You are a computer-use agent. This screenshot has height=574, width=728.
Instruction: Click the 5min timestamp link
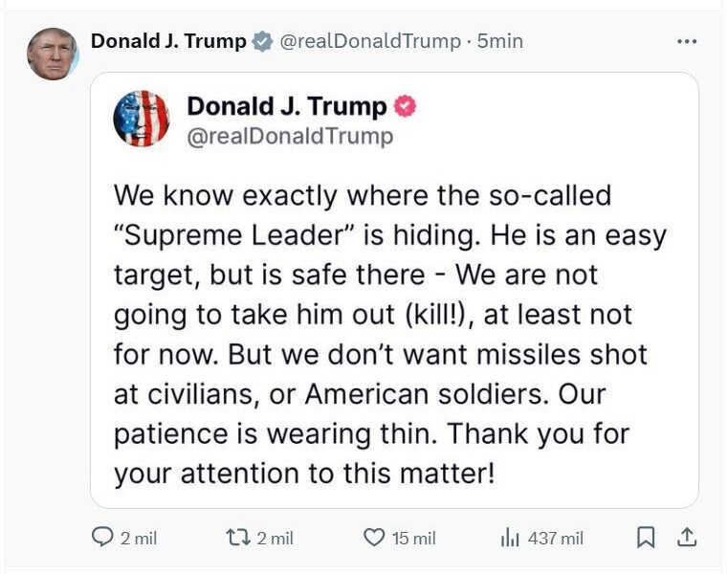pyautogui.click(x=499, y=41)
